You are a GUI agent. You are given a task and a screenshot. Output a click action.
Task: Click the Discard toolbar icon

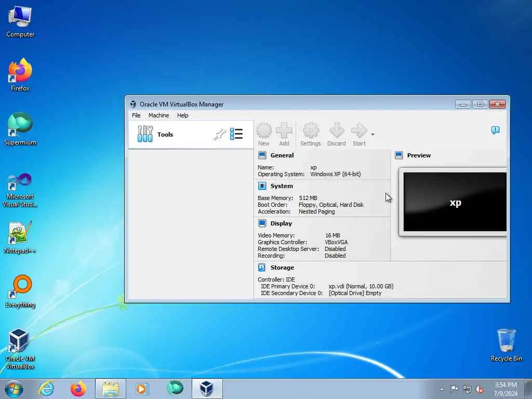click(x=336, y=135)
